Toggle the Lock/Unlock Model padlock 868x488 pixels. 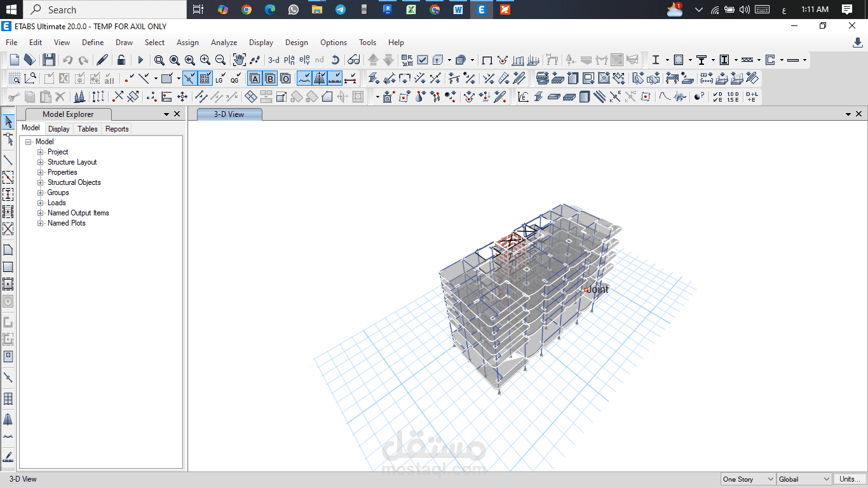(x=121, y=60)
